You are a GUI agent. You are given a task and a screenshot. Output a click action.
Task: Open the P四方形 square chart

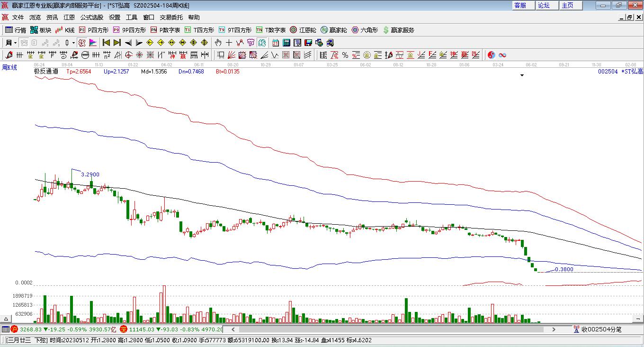[x=93, y=30]
